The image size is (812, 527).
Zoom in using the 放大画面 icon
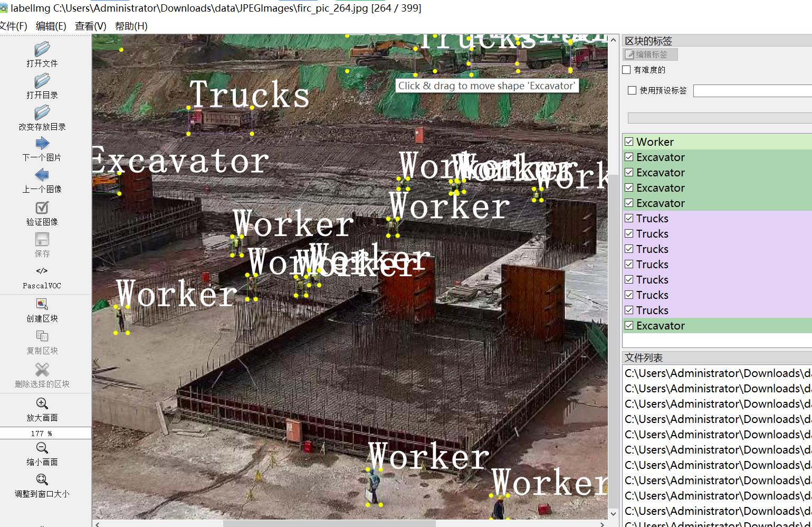coord(42,404)
